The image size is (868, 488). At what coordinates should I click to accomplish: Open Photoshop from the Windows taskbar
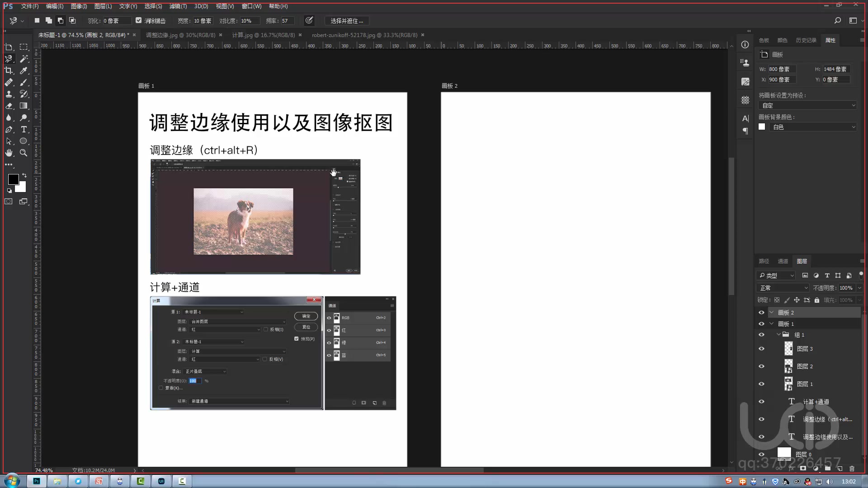(37, 481)
